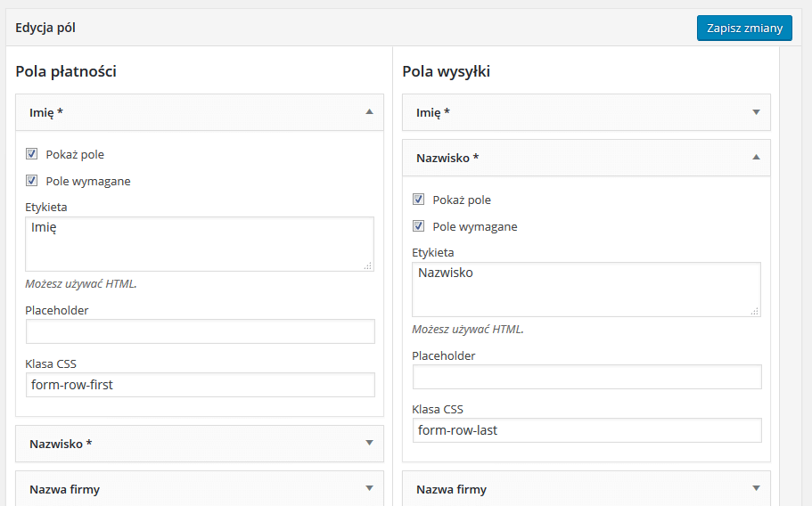Grab the billing Etykieta textarea resize handle
The width and height of the screenshot is (812, 506).
[x=368, y=266]
